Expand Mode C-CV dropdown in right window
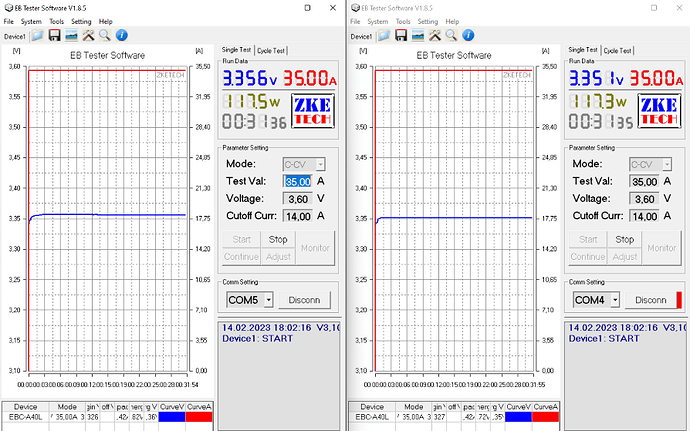This screenshot has height=431, width=690. (667, 165)
